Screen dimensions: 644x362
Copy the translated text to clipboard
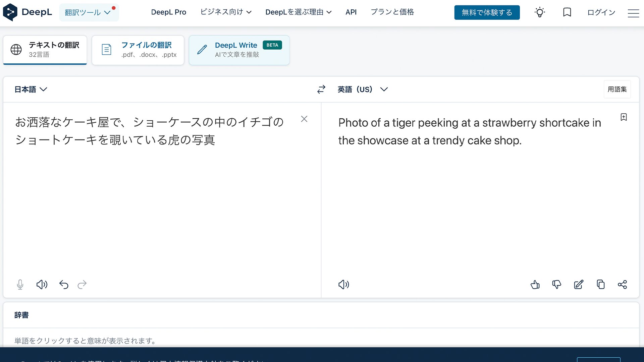[x=600, y=285]
